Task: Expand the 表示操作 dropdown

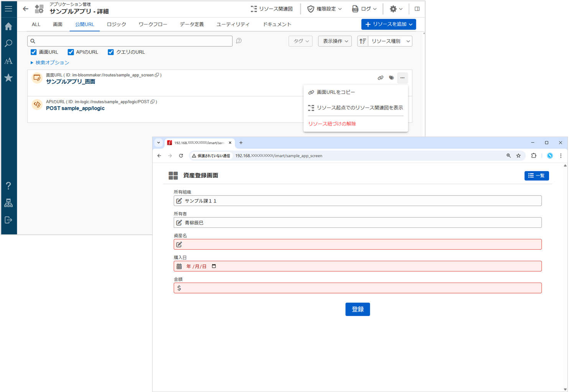Action: click(335, 41)
